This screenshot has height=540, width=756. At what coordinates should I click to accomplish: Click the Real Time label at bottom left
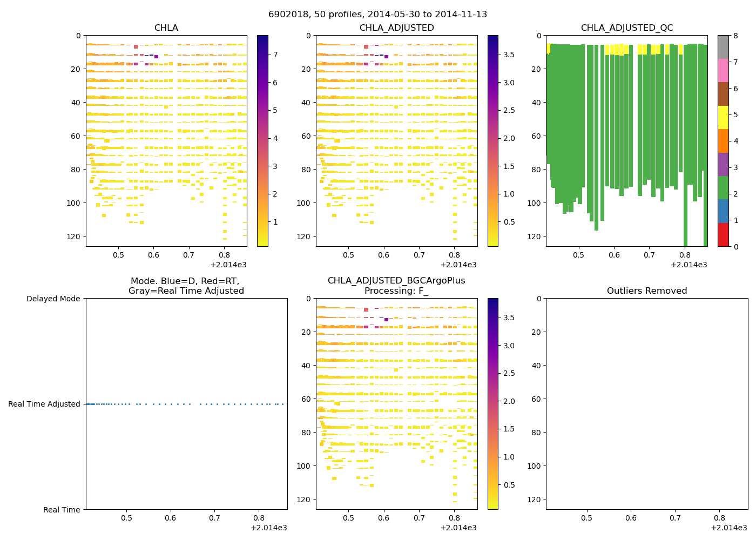click(x=62, y=510)
